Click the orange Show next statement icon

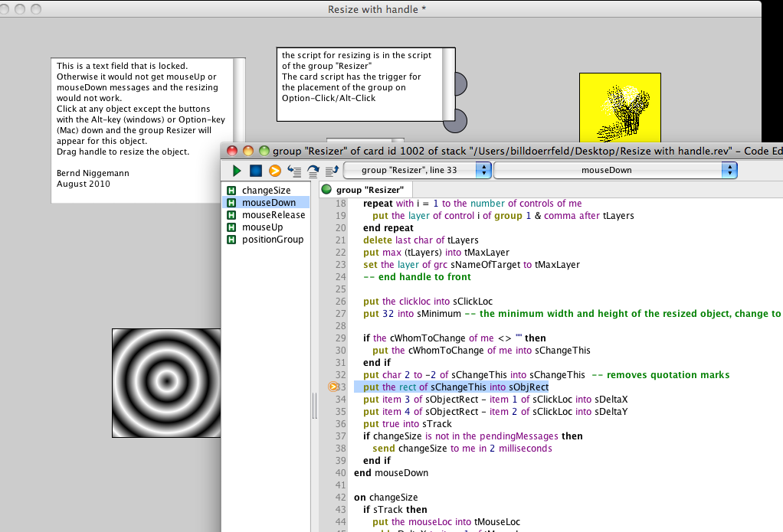(x=274, y=170)
